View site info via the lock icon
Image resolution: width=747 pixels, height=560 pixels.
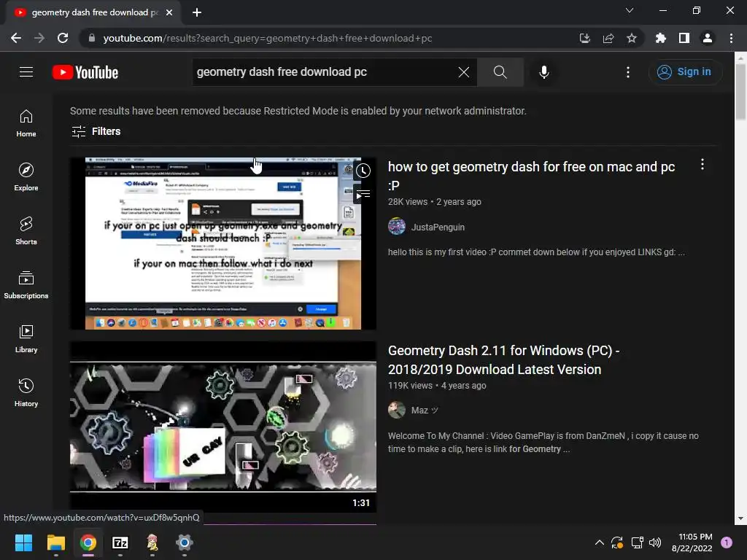pyautogui.click(x=92, y=38)
